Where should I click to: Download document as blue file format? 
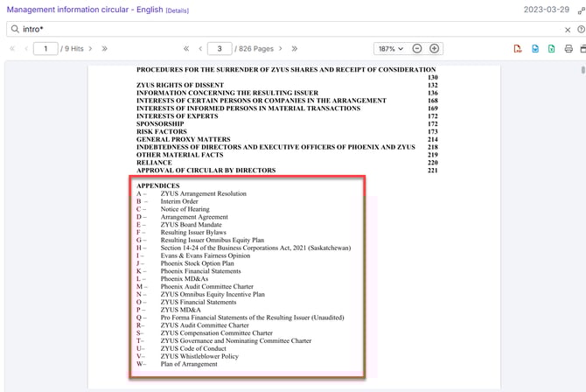point(535,49)
